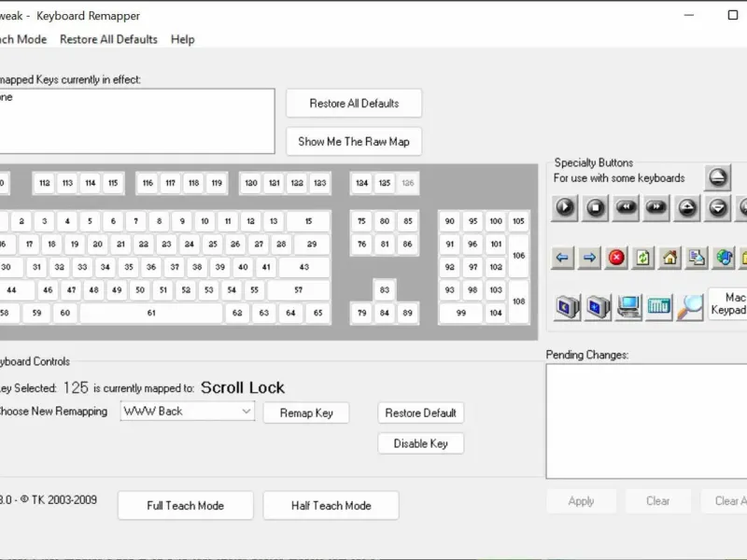Image resolution: width=747 pixels, height=560 pixels.
Task: Select key 116 function key
Action: click(148, 183)
